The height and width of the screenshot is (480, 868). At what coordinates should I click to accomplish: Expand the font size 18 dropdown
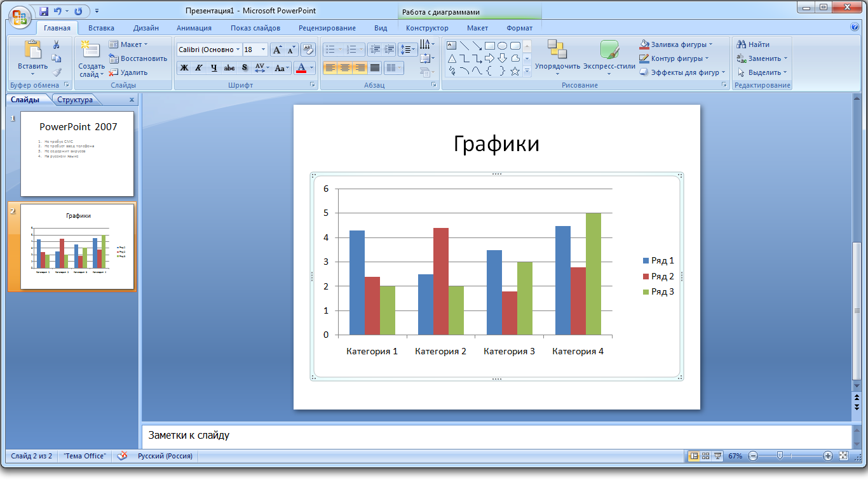tap(264, 50)
